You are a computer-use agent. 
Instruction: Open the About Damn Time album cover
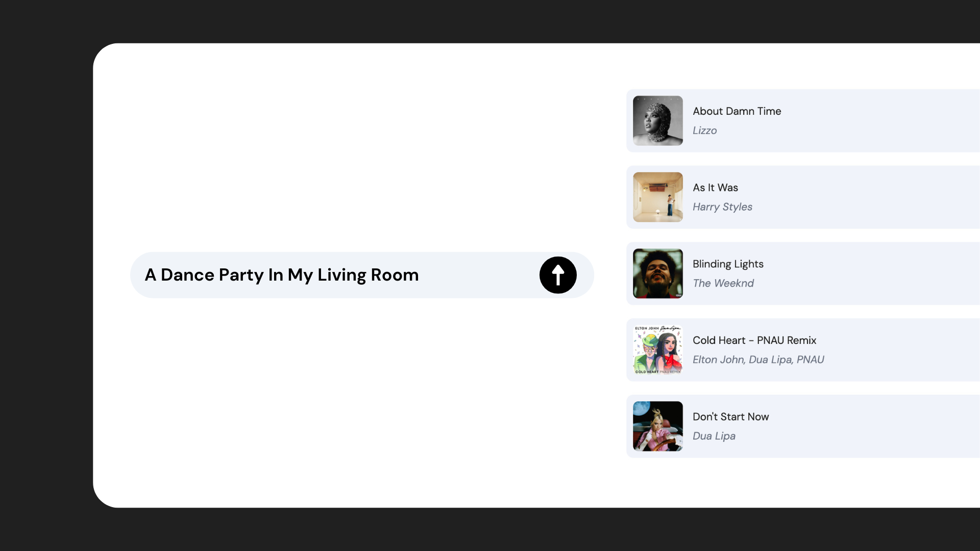tap(658, 121)
